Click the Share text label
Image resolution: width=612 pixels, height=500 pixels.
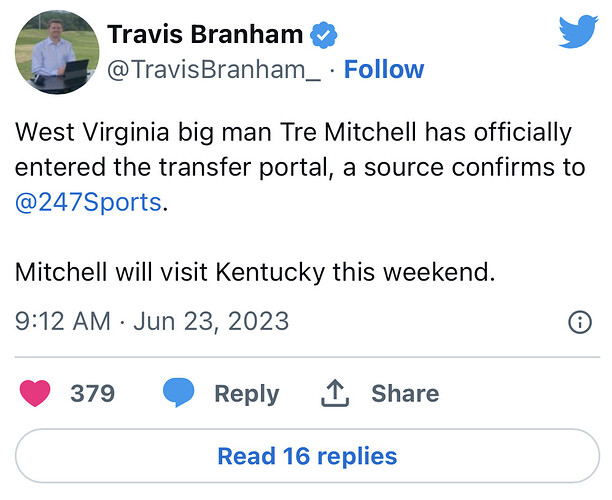[x=405, y=394]
